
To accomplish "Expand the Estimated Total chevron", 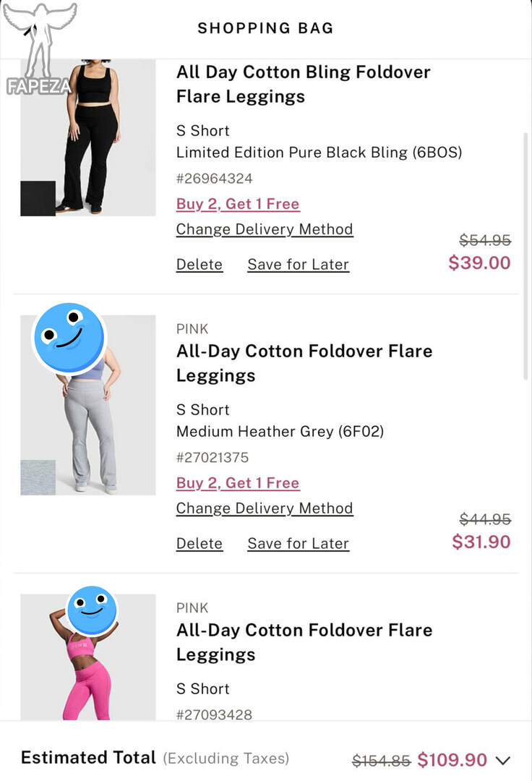I will [x=503, y=761].
